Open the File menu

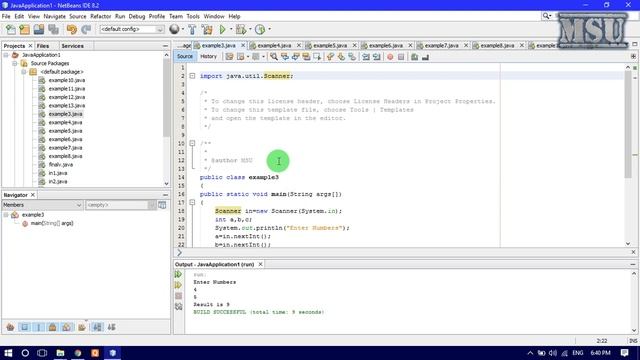tap(6, 16)
